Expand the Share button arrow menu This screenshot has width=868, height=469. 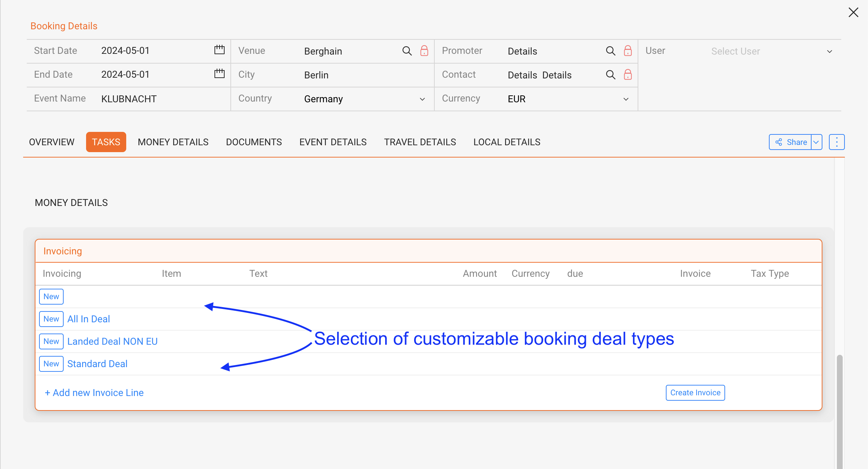[816, 142]
